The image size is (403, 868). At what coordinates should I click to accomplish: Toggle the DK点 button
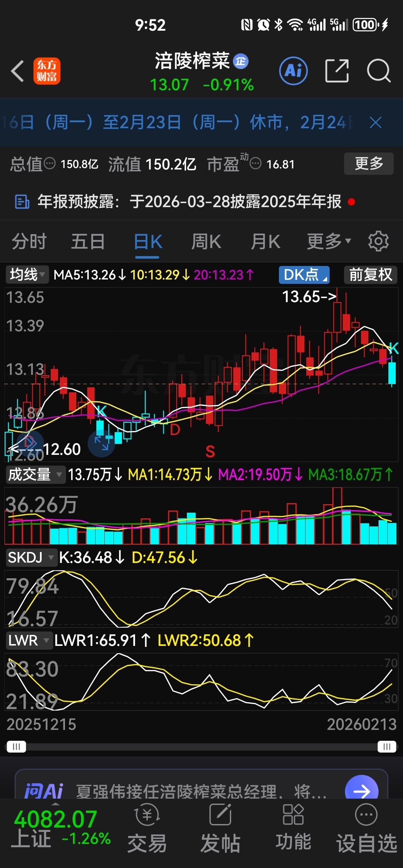304,275
